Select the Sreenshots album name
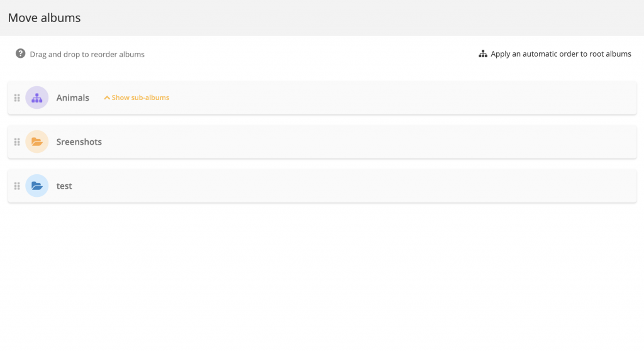This screenshot has width=644, height=351. 79,142
